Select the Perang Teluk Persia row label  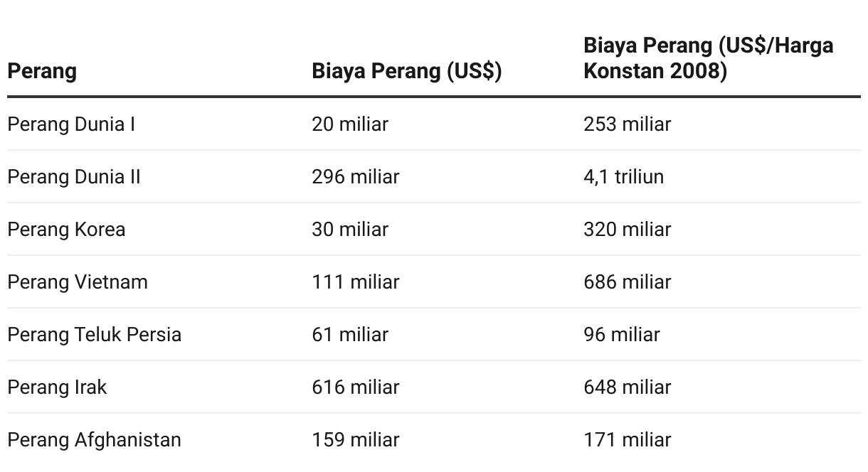(95, 335)
